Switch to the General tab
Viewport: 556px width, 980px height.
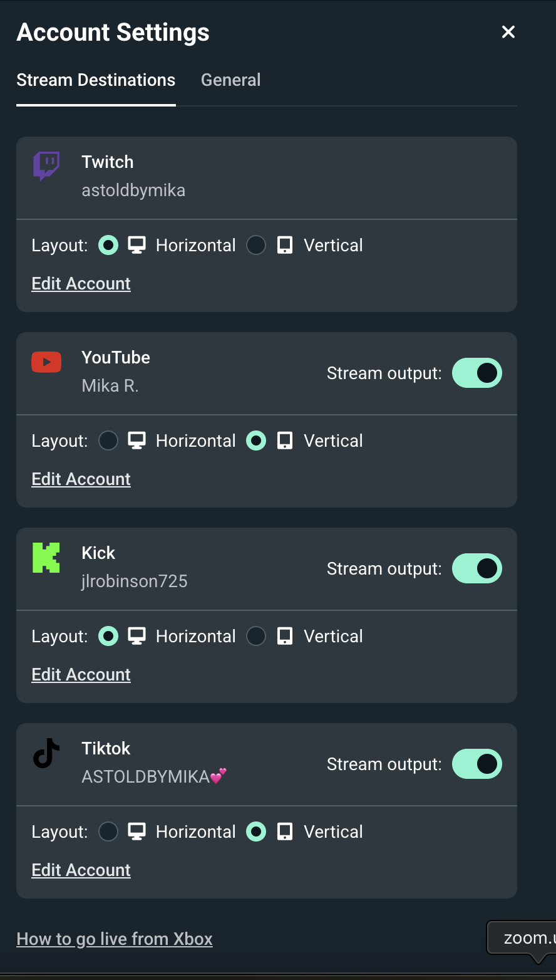pos(230,80)
